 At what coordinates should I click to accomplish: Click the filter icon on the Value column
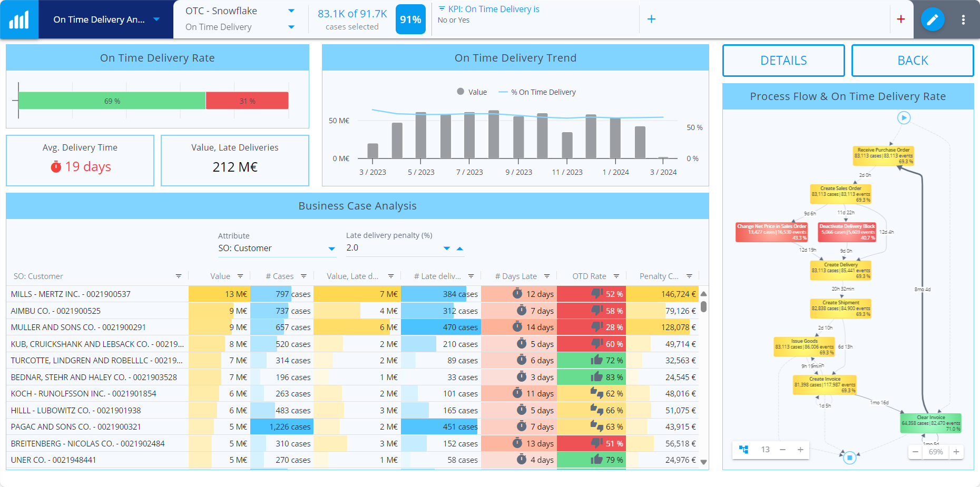click(x=240, y=275)
